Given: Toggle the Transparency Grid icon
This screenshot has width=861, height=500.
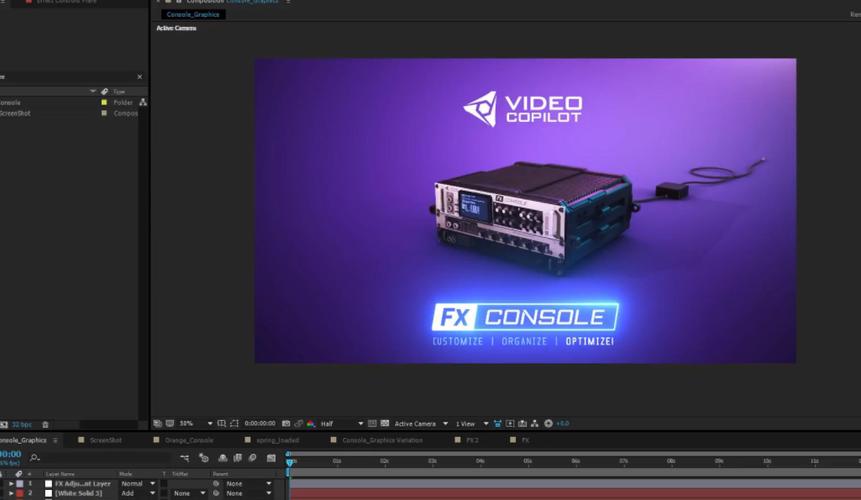Looking at the screenshot, I should pos(385,424).
